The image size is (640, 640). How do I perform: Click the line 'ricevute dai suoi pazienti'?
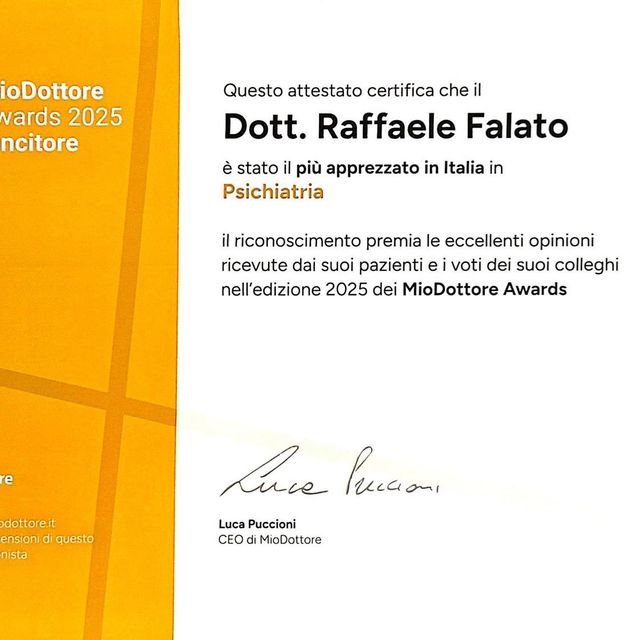420,265
